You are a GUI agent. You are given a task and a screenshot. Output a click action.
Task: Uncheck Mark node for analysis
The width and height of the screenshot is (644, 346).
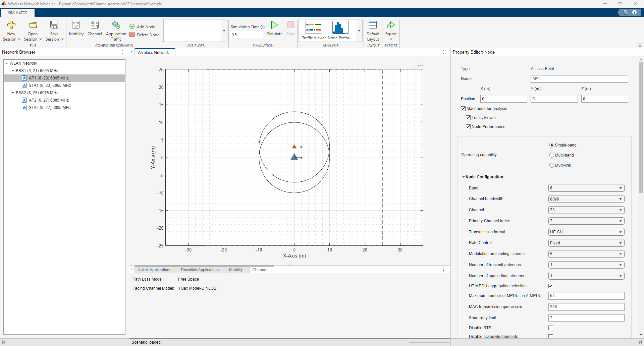463,109
